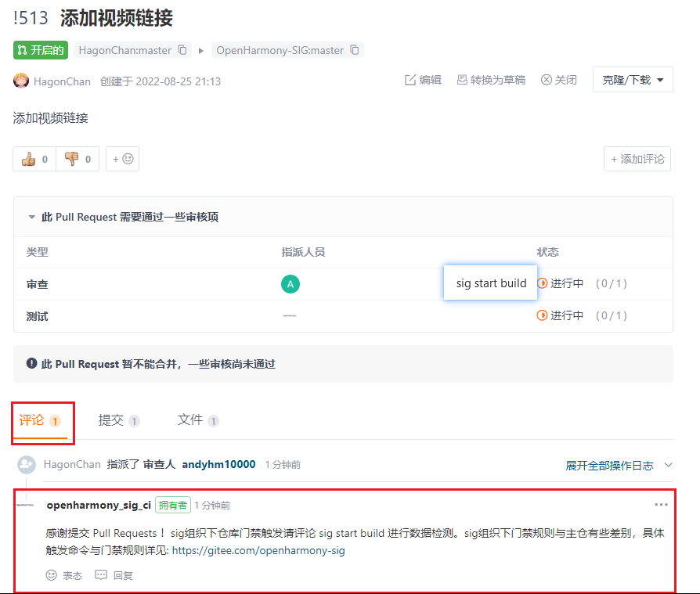Click the 开启的 open status badge
Image resolution: width=700 pixels, height=594 pixels.
(41, 50)
